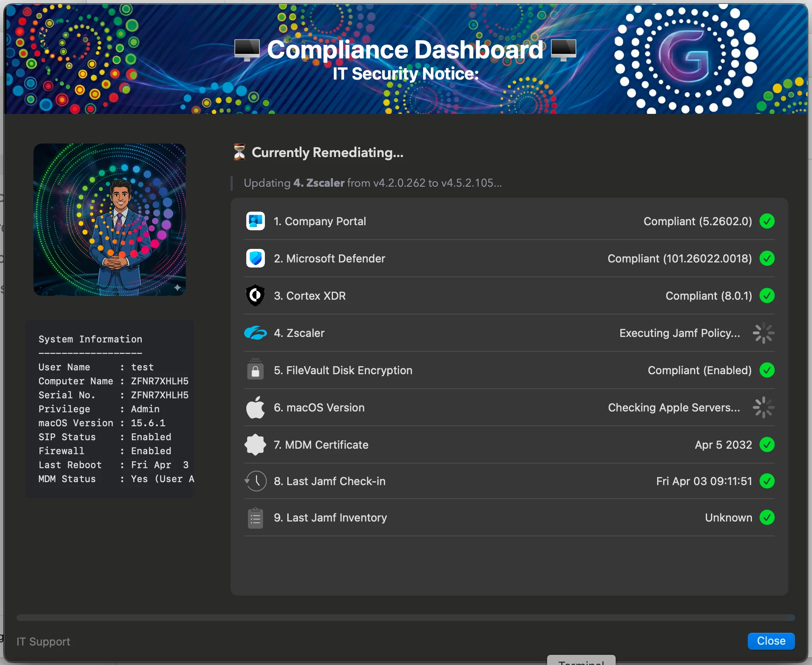Image resolution: width=812 pixels, height=665 pixels.
Task: Click the green checkmark for Last Jamf Inventory
Action: (x=767, y=517)
